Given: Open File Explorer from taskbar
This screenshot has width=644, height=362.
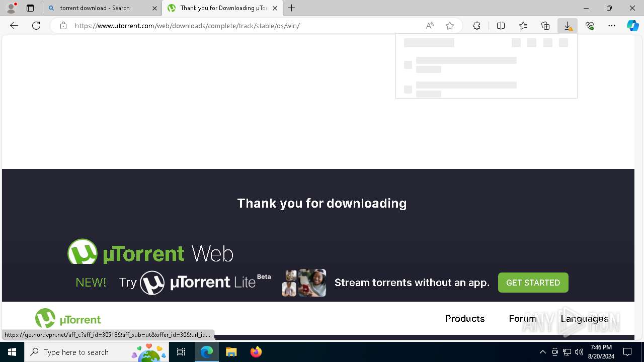Looking at the screenshot, I should (231, 352).
